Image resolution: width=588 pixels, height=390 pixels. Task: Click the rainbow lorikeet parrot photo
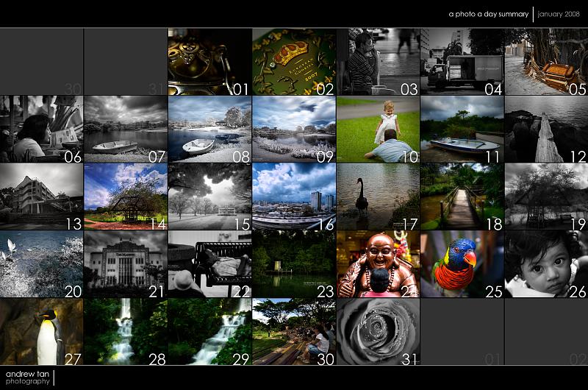pos(462,264)
